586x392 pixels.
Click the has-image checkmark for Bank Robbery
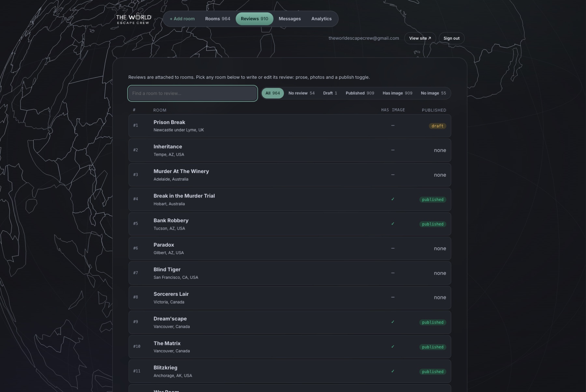coord(393,224)
